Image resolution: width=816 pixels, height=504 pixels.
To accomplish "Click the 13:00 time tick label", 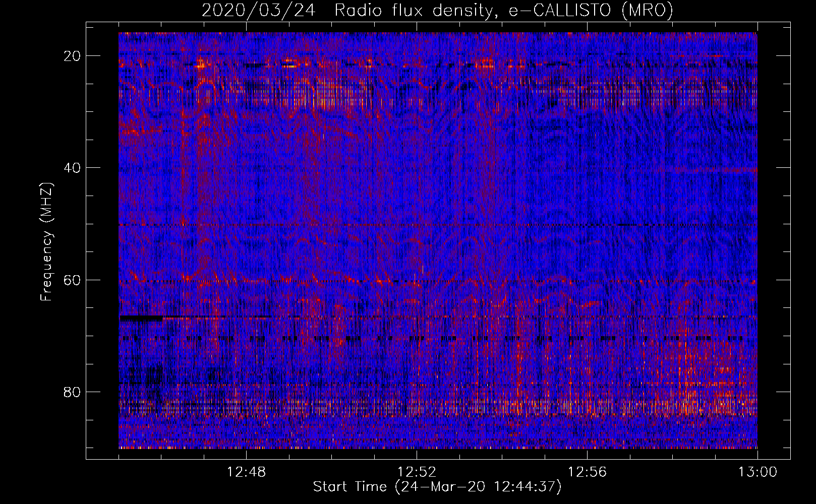I will [x=757, y=472].
